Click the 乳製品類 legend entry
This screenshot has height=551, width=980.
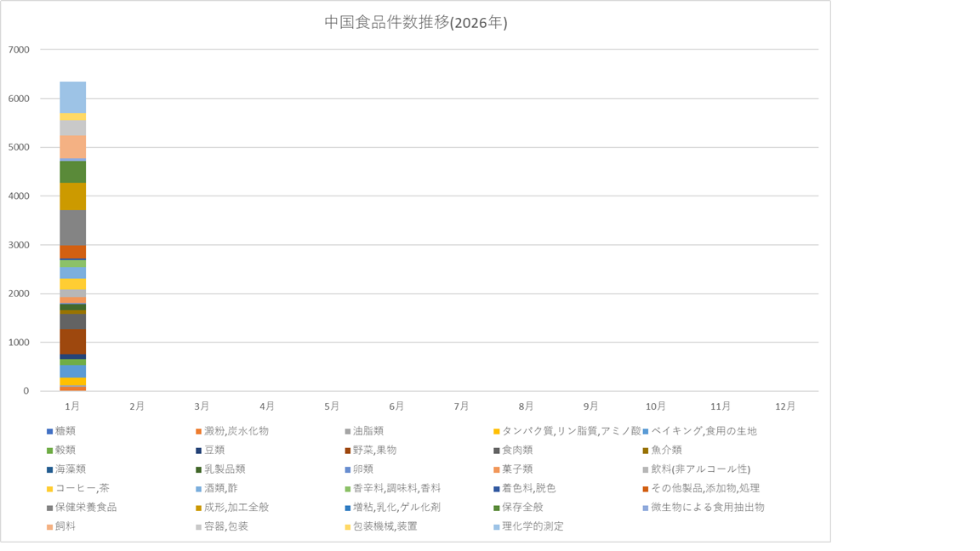coord(225,469)
